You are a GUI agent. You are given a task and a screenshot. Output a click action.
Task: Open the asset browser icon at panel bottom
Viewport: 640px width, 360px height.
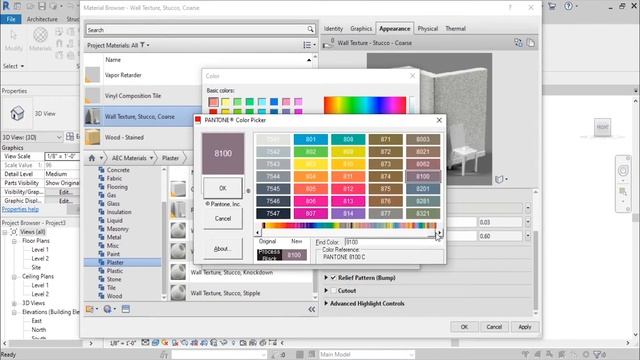(x=126, y=309)
